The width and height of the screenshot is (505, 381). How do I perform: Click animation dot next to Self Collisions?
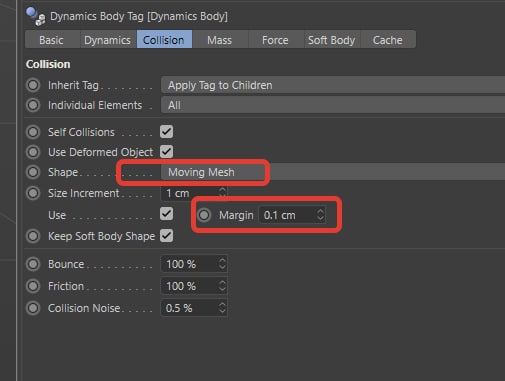[x=33, y=132]
